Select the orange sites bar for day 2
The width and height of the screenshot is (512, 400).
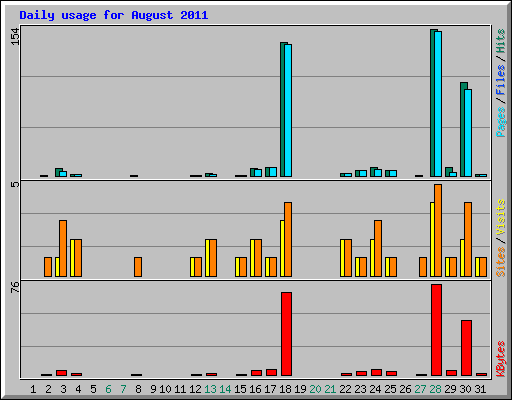click(x=48, y=267)
